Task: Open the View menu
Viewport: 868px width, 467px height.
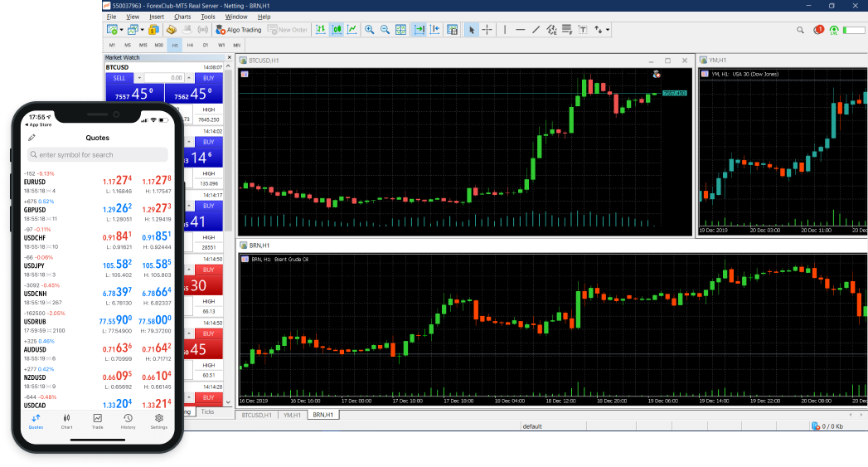Action: pos(133,17)
